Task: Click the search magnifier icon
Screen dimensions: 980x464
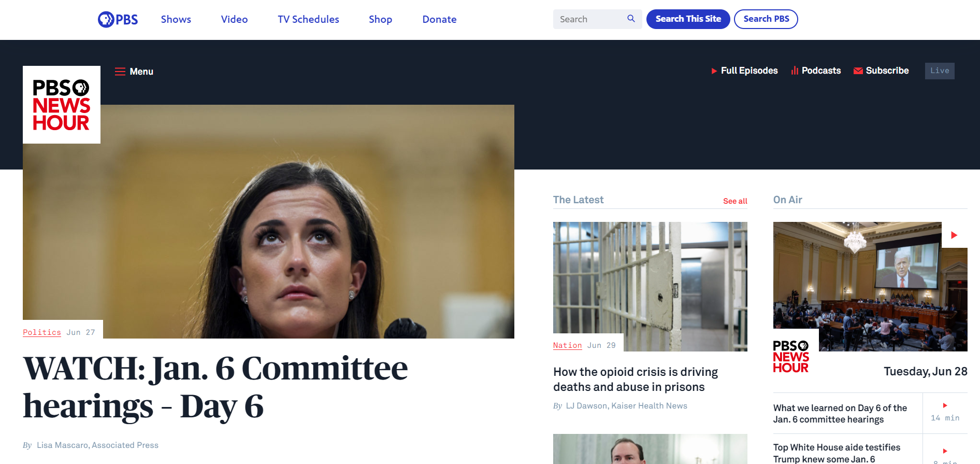Action: (x=631, y=19)
